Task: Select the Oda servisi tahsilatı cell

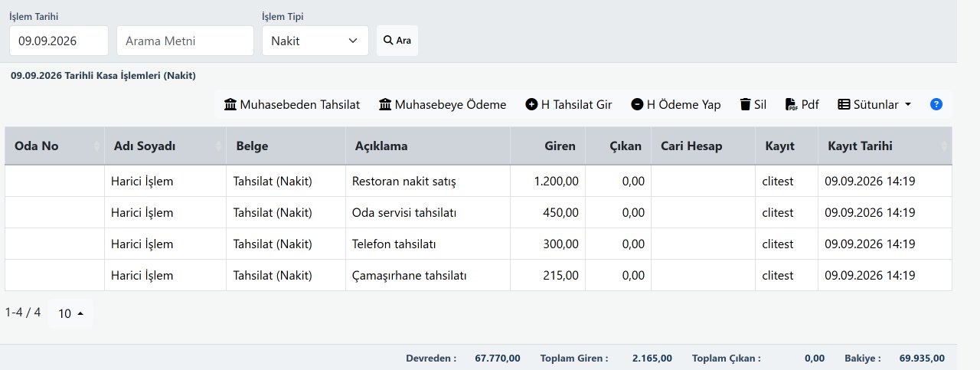Action: point(428,212)
